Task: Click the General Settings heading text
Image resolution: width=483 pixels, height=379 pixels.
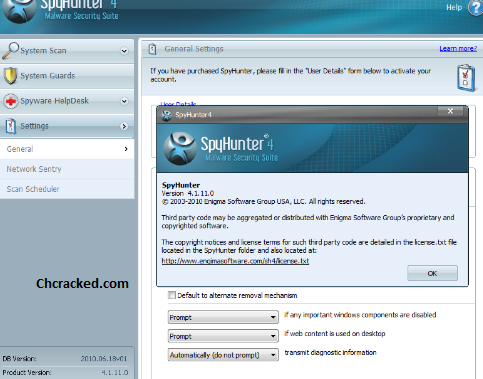Action: coord(194,49)
